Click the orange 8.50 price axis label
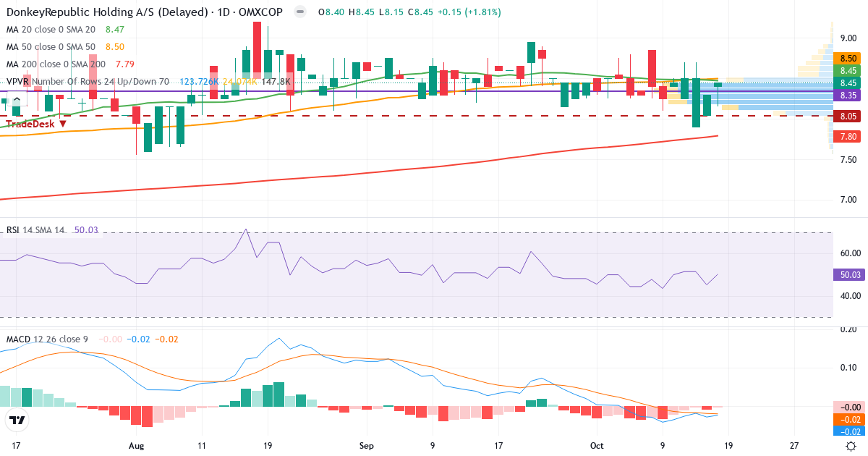Viewport: 868px width, 456px height. 848,58
